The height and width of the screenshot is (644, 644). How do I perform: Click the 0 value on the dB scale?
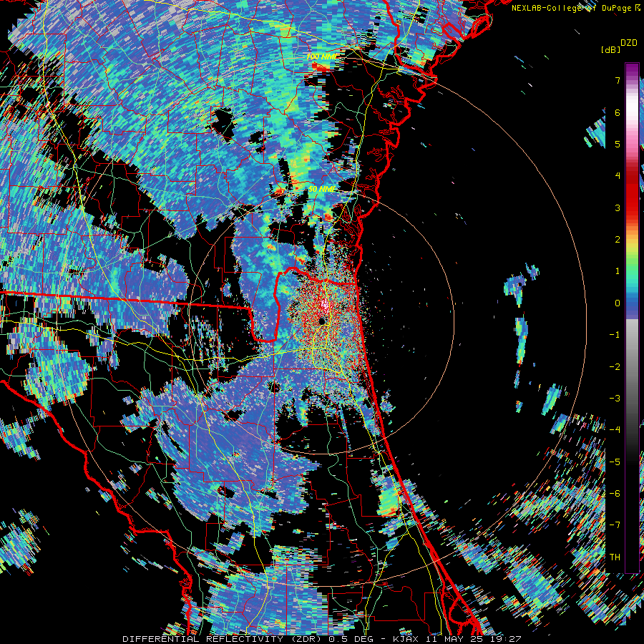618,303
